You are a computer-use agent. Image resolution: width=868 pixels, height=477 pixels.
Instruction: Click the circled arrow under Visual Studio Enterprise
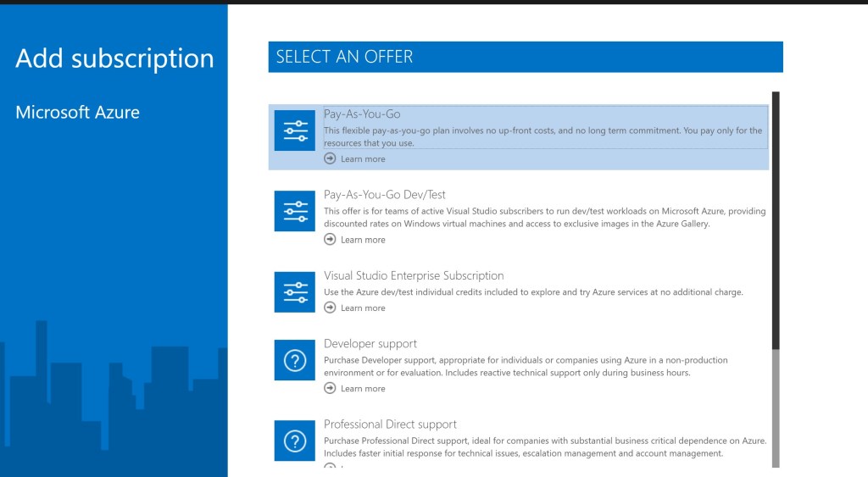pos(330,308)
